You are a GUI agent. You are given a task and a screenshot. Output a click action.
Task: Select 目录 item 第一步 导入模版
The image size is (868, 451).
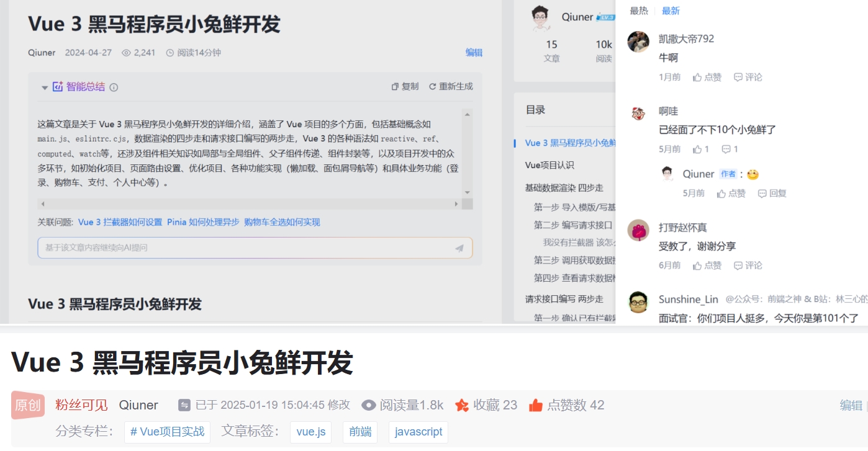pyautogui.click(x=574, y=207)
